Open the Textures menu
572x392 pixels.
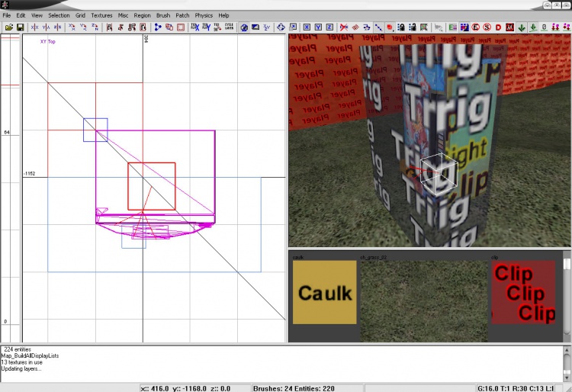(x=101, y=15)
